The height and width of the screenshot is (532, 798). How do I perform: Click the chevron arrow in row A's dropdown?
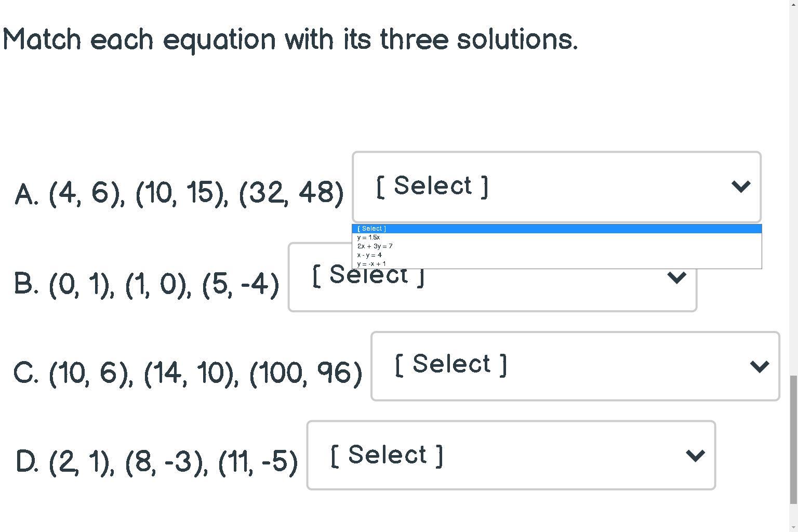[x=740, y=187]
